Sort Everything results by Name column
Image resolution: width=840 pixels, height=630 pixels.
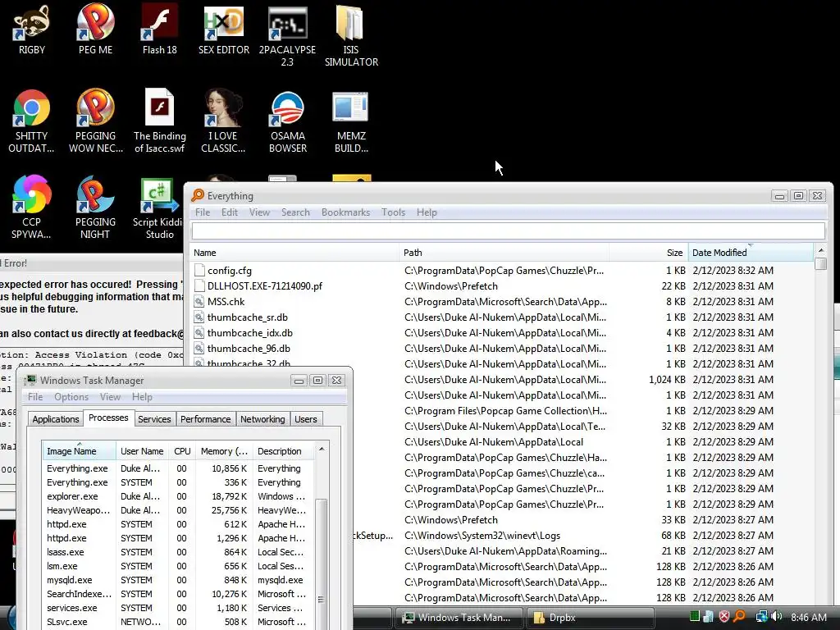pos(294,253)
